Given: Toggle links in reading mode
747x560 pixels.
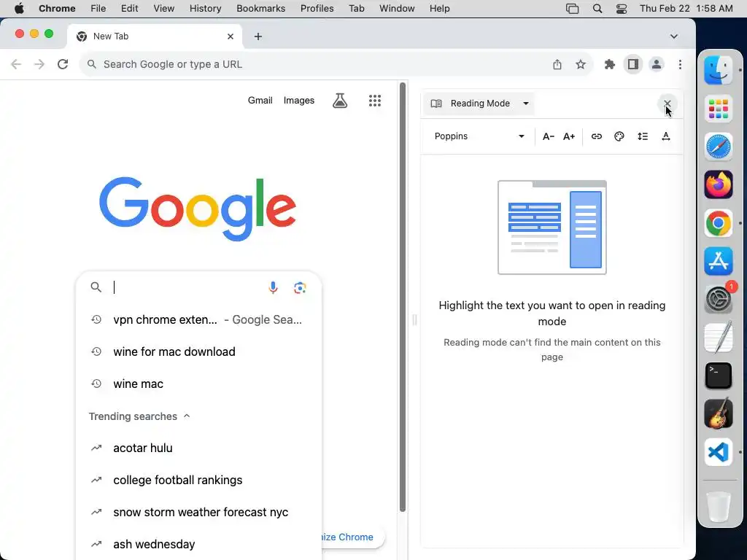Looking at the screenshot, I should point(597,136).
